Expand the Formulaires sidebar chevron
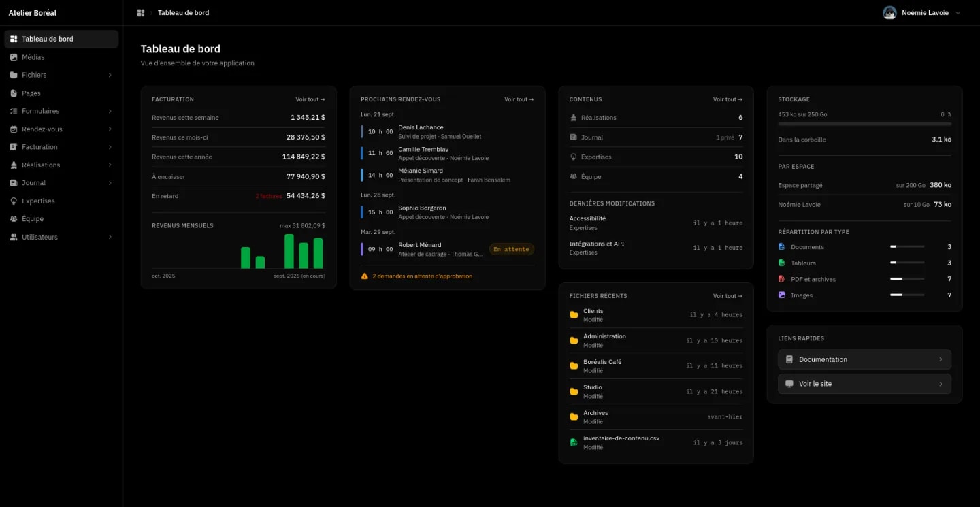 (x=110, y=111)
